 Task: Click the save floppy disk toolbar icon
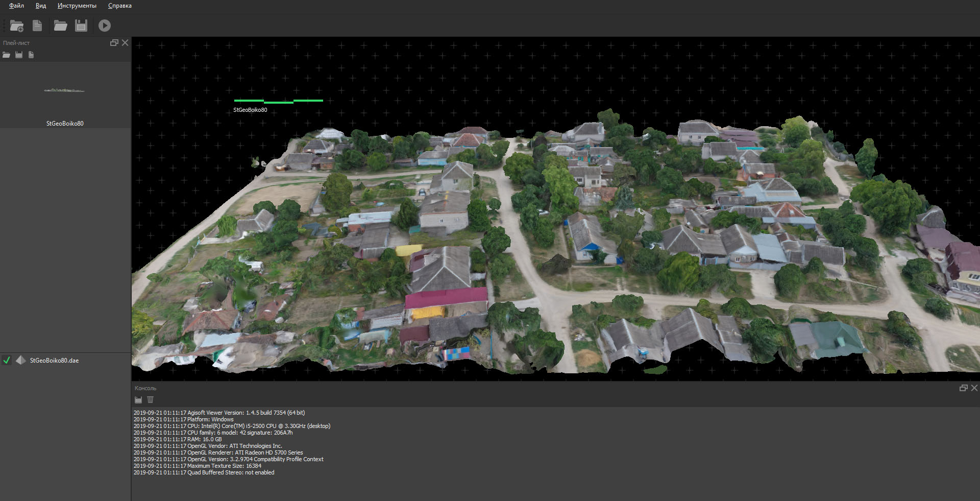coord(81,26)
